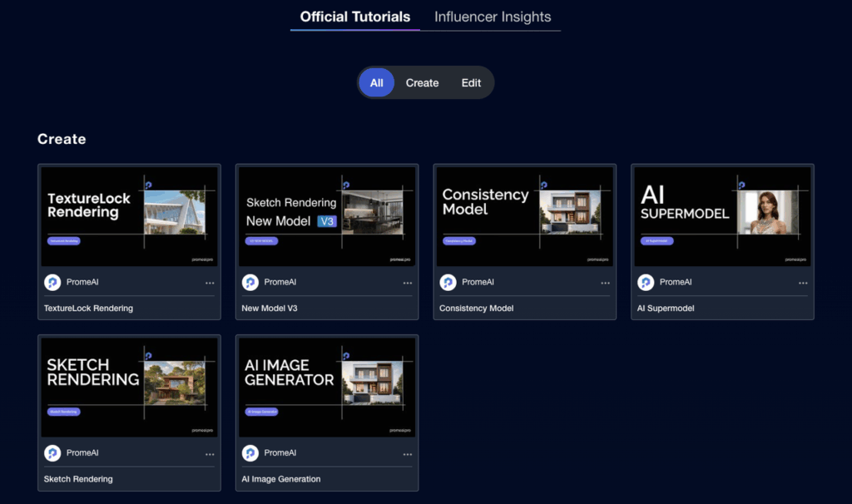852x504 pixels.
Task: Open more options on Consistency Model card
Action: coord(606,283)
